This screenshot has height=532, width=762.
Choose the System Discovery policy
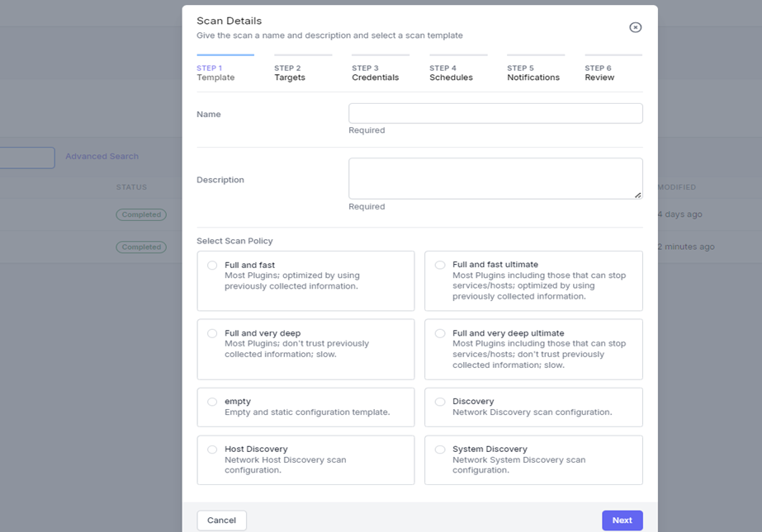(440, 450)
